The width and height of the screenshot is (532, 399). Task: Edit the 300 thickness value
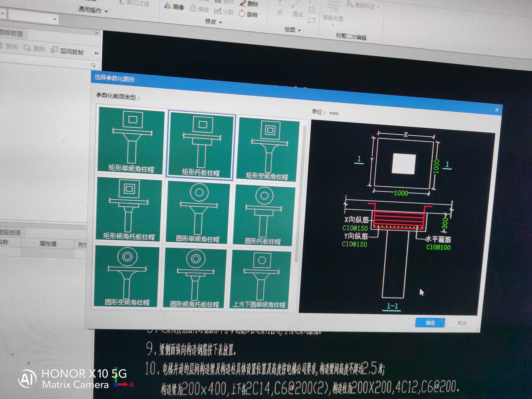(444, 223)
